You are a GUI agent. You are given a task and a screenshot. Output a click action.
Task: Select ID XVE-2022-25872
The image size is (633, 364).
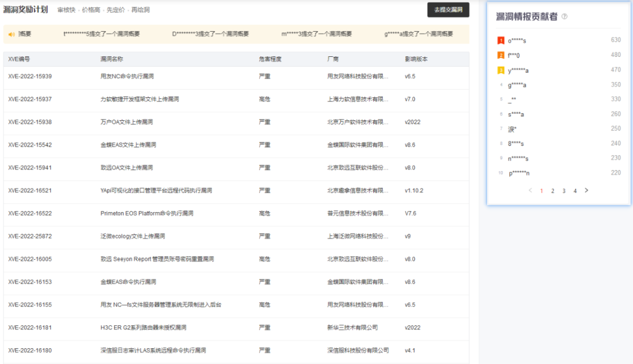coord(30,236)
